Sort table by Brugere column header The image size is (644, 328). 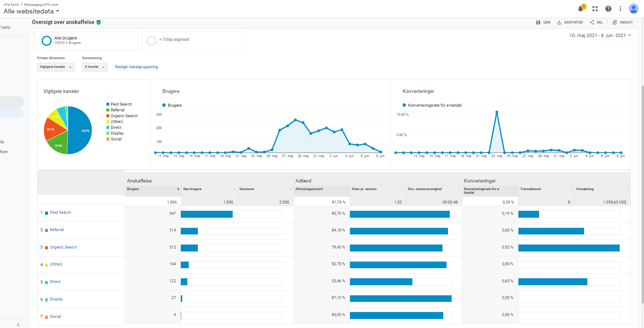[133, 189]
